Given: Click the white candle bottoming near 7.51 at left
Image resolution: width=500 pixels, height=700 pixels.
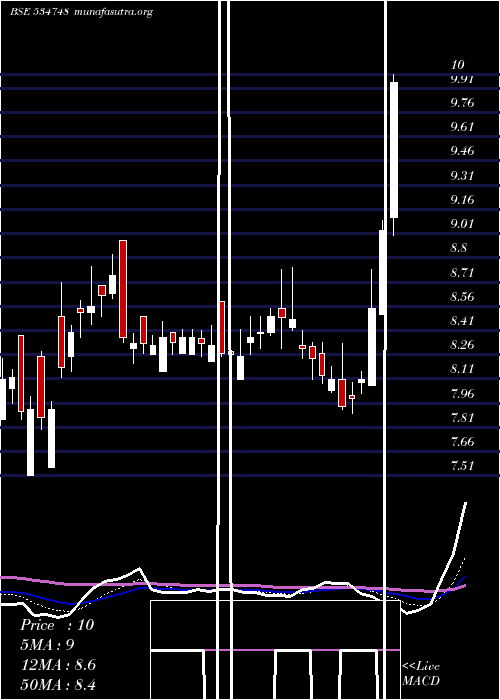Looking at the screenshot, I should (x=30, y=442).
